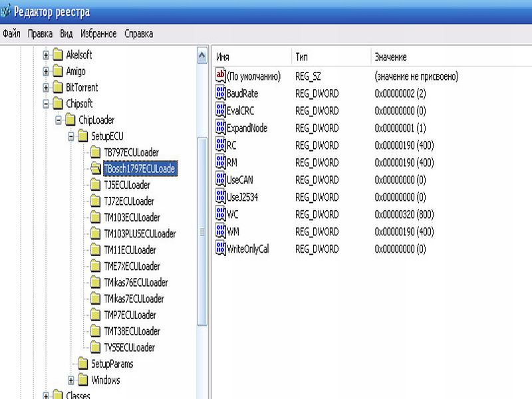Expand the Windows key node
Image resolution: width=532 pixels, height=399 pixels.
pyautogui.click(x=71, y=380)
